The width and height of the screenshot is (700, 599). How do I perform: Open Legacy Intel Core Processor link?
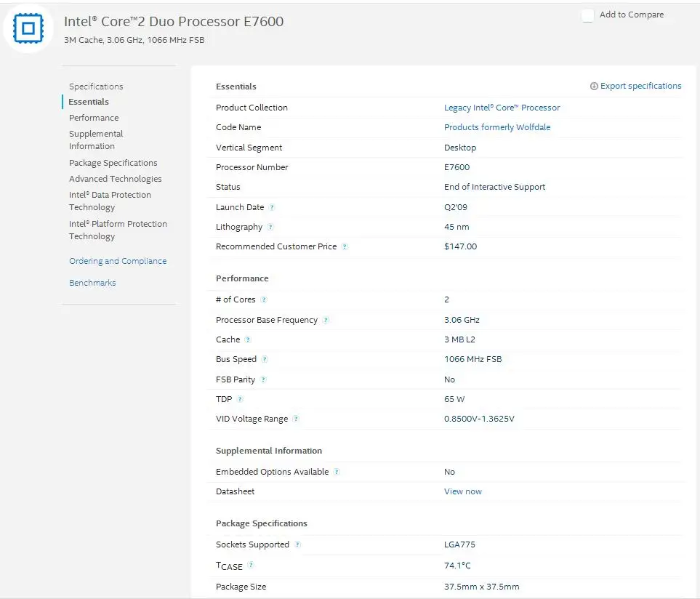tap(502, 108)
